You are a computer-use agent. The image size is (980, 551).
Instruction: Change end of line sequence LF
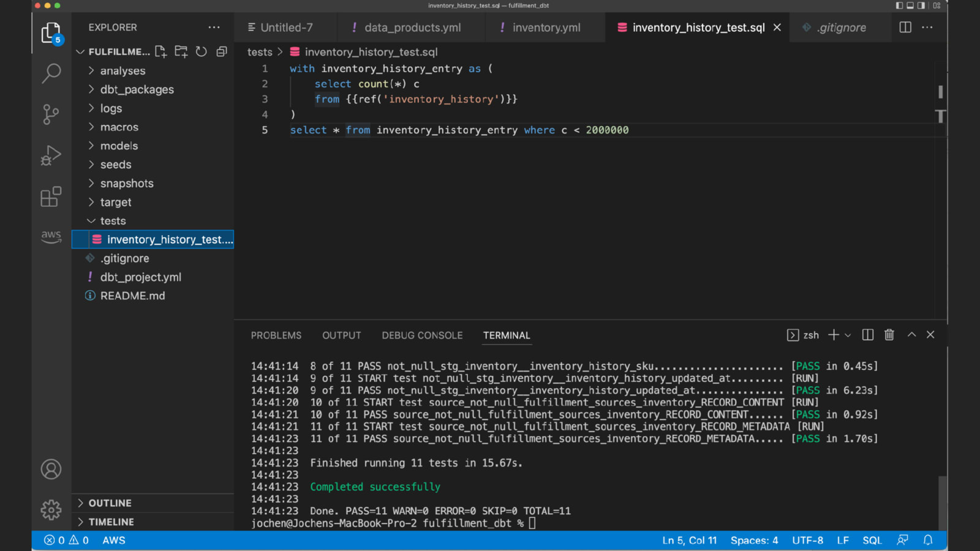tap(843, 540)
